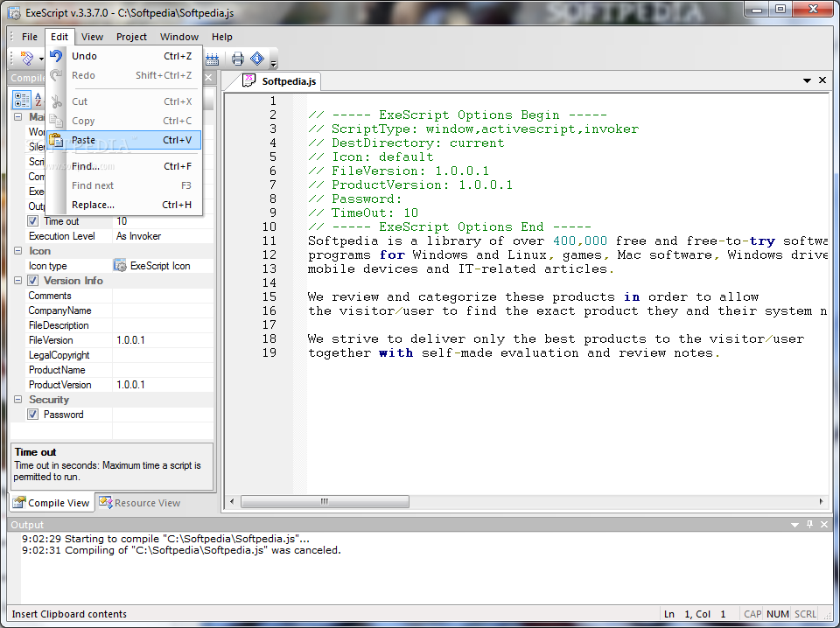840x628 pixels.
Task: Choose Replace... from the Edit menu
Action: click(x=123, y=205)
